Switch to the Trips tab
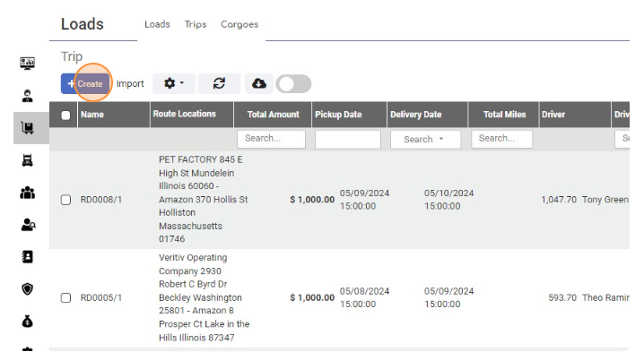This screenshot has height=352, width=644. pos(196,24)
